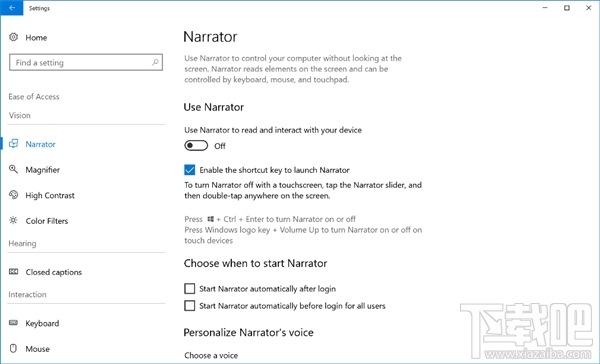Open Home via the gear icon

point(13,37)
